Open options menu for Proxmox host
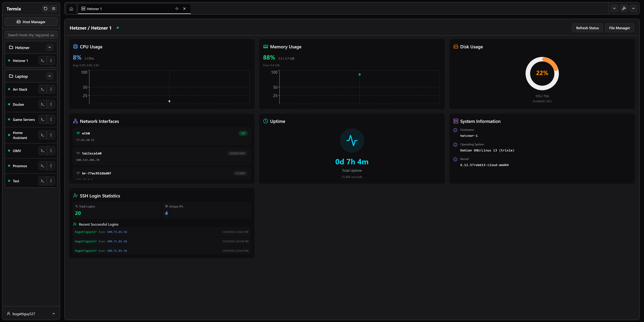Screen dimensions: 644x322 [x=51, y=166]
